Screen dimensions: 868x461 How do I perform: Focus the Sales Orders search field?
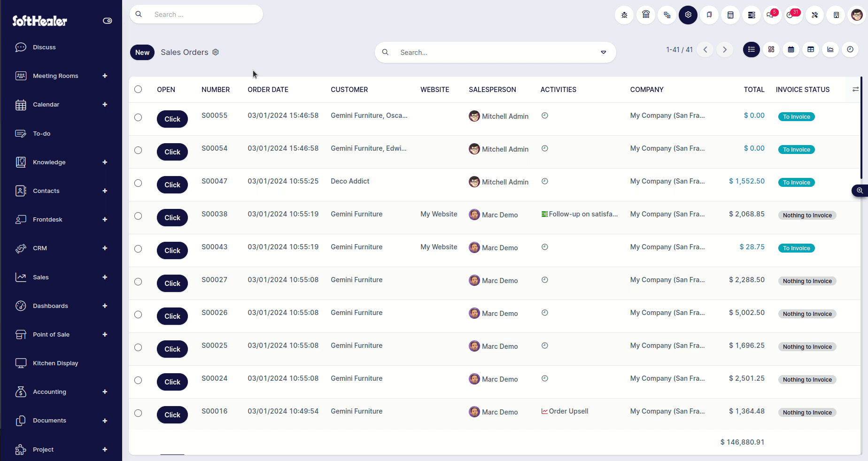click(496, 52)
